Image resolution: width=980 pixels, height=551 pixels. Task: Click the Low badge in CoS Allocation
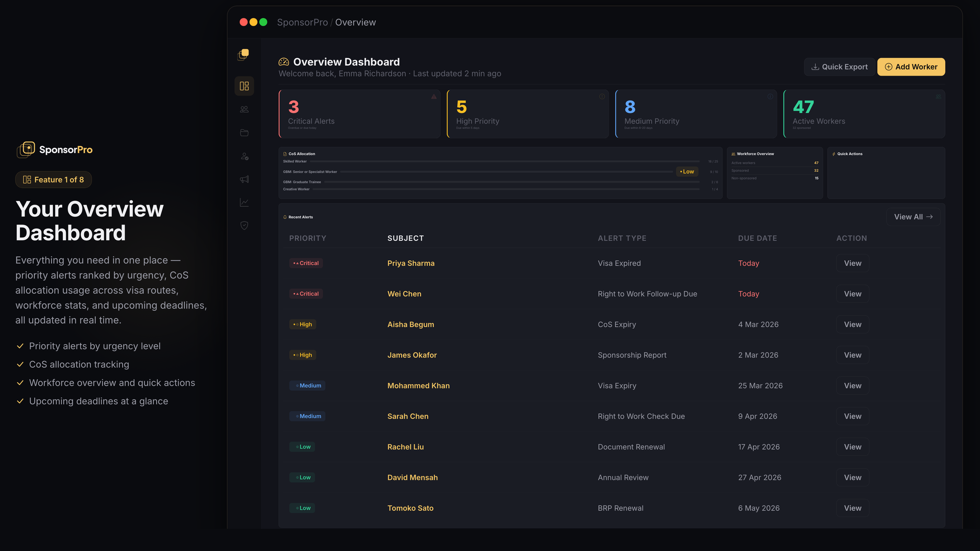tap(687, 171)
